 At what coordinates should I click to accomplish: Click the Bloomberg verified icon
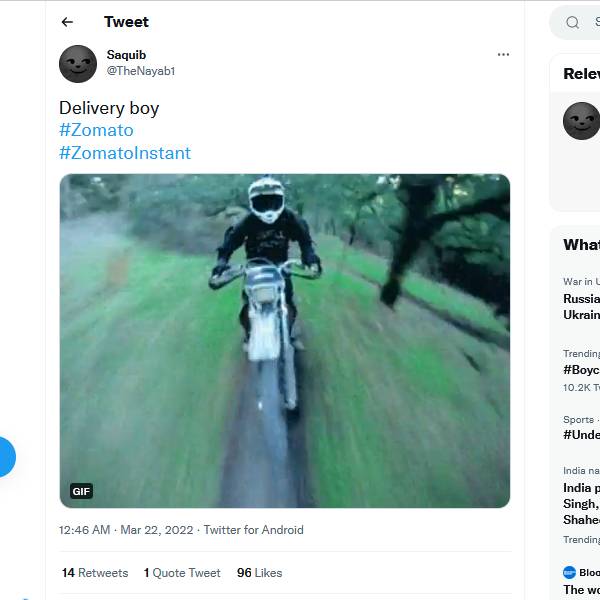[569, 573]
